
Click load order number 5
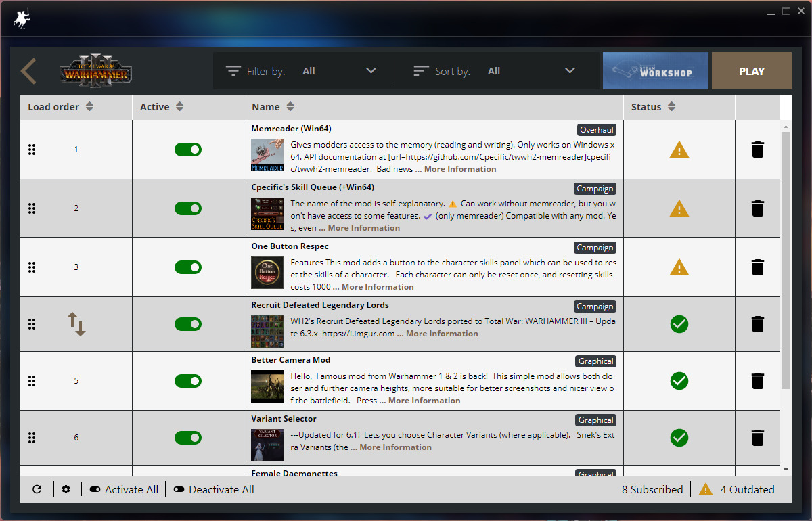(76, 381)
